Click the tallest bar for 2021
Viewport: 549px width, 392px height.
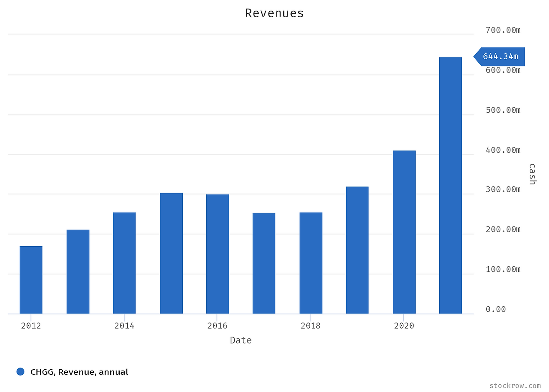(x=450, y=184)
